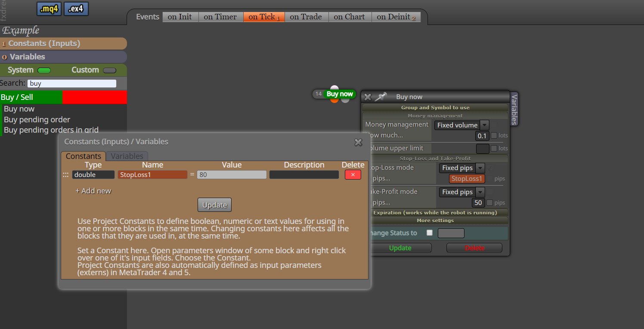The image size is (644, 329).
Task: Toggle the System blocks switch
Action: [44, 70]
